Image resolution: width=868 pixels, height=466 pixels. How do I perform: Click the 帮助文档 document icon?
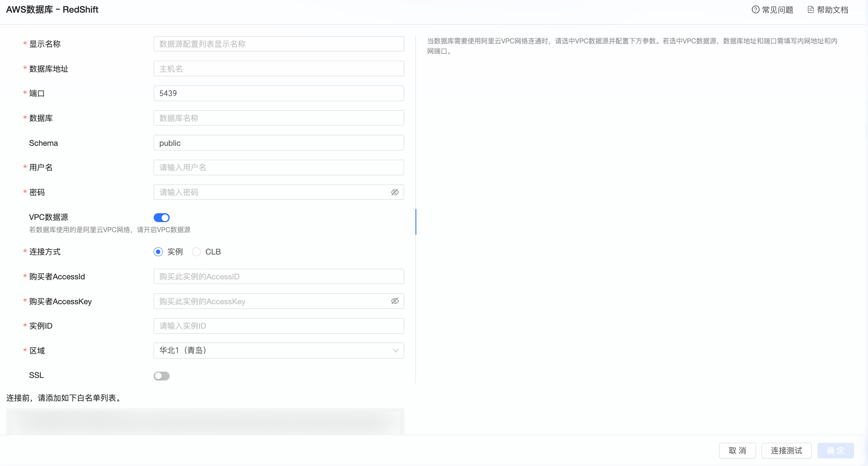click(811, 10)
